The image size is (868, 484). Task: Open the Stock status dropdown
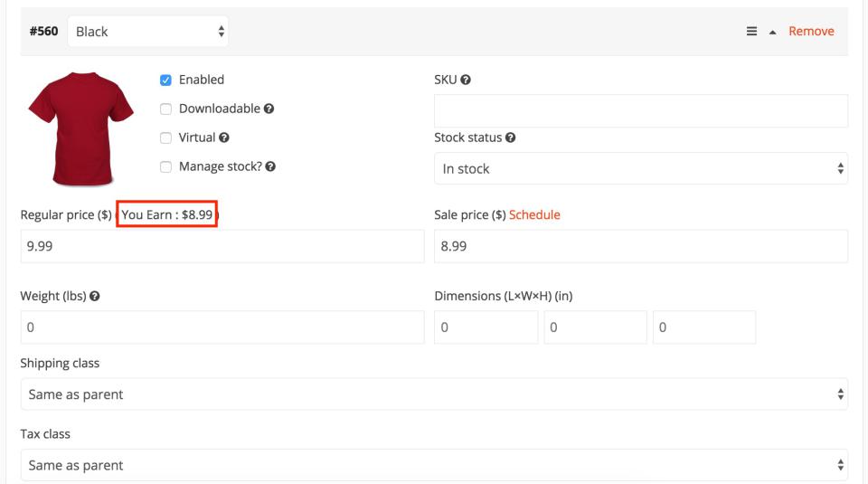pyautogui.click(x=640, y=168)
